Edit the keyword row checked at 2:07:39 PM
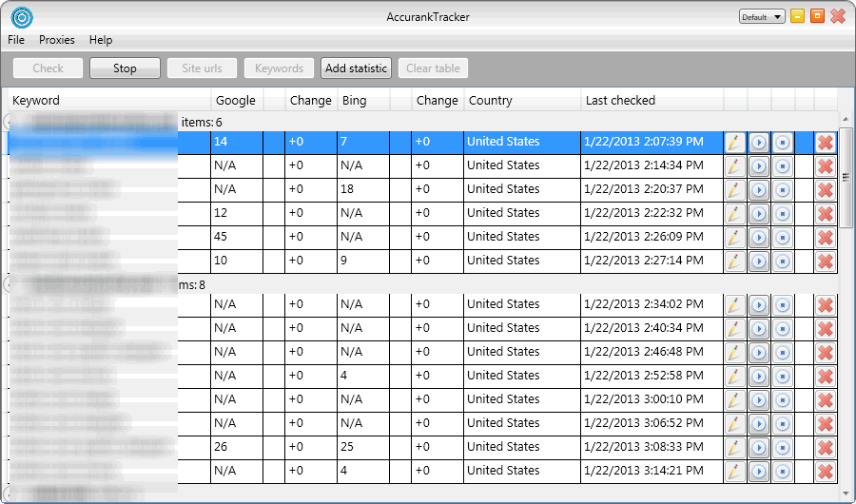 pos(735,143)
